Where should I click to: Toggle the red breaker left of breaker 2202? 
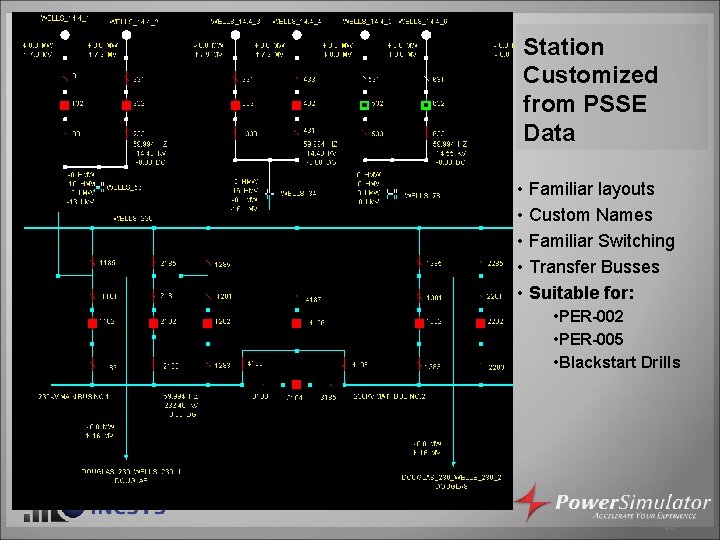tap(419, 323)
